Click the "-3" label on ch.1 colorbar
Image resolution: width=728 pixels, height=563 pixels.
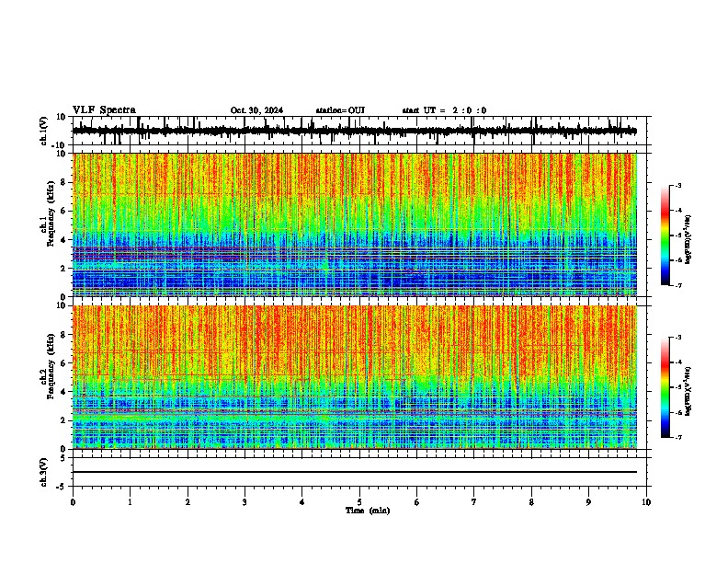(x=677, y=186)
